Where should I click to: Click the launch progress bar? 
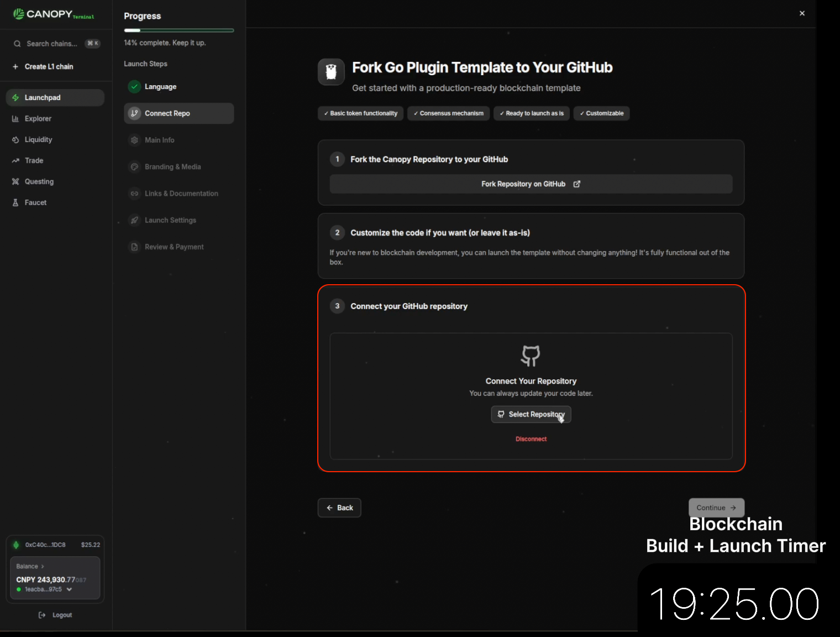tap(179, 30)
